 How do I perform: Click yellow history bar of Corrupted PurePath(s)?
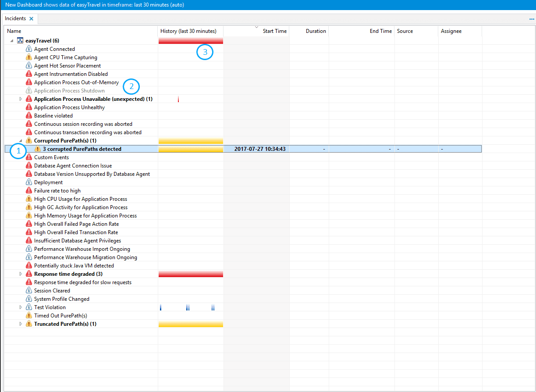(191, 141)
